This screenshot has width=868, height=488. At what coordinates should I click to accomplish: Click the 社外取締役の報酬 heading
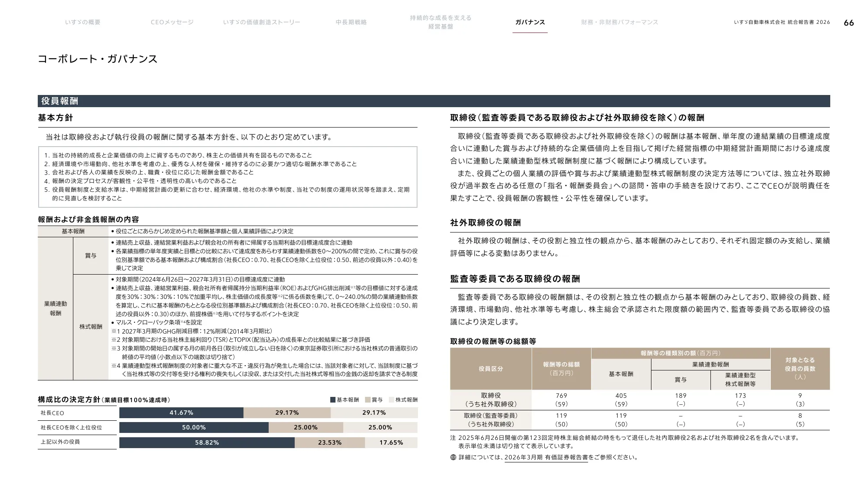486,223
